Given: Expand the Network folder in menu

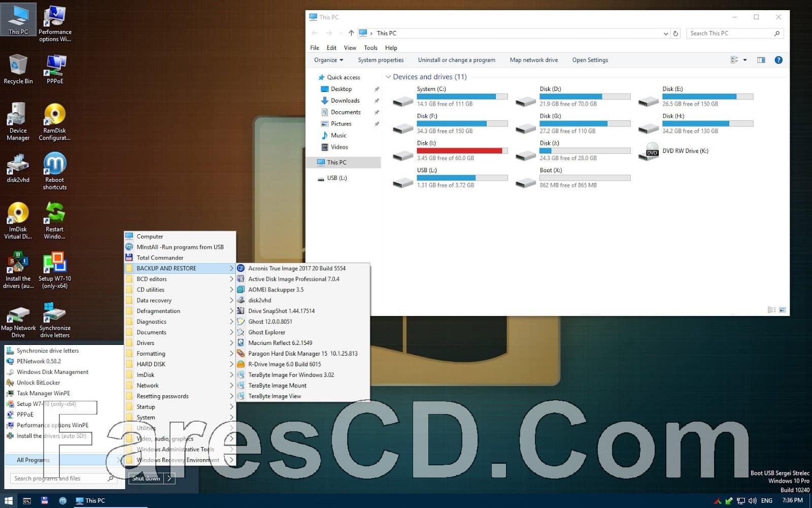Looking at the screenshot, I should click(180, 386).
